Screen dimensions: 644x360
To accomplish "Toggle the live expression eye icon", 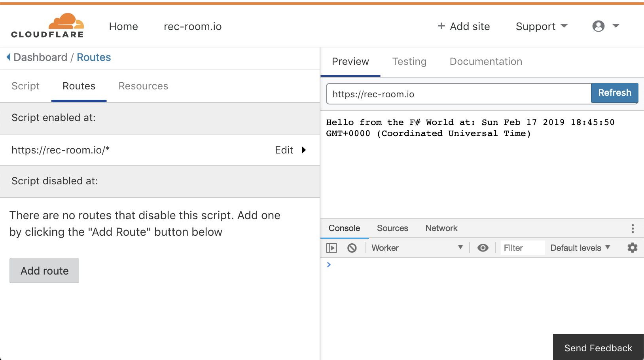I will (x=483, y=248).
